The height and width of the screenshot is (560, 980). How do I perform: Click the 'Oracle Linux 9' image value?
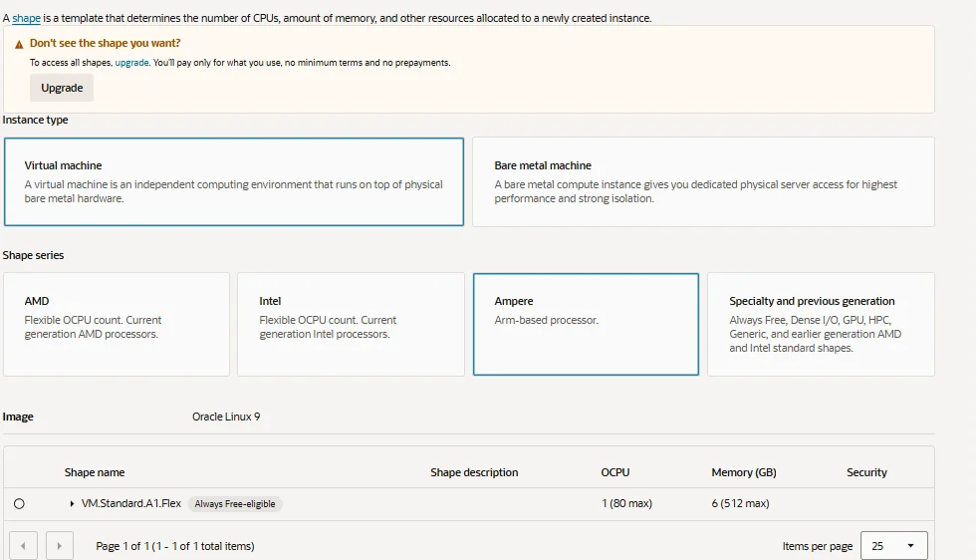pyautogui.click(x=226, y=417)
